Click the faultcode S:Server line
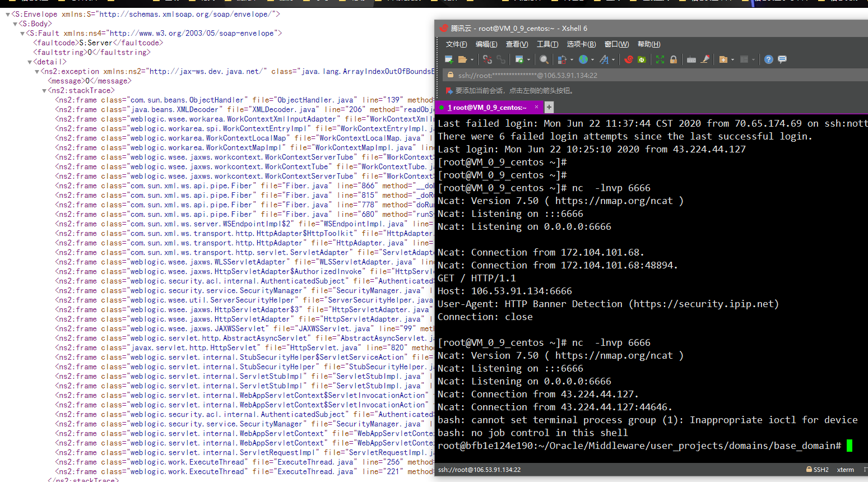868x482 pixels. point(98,43)
